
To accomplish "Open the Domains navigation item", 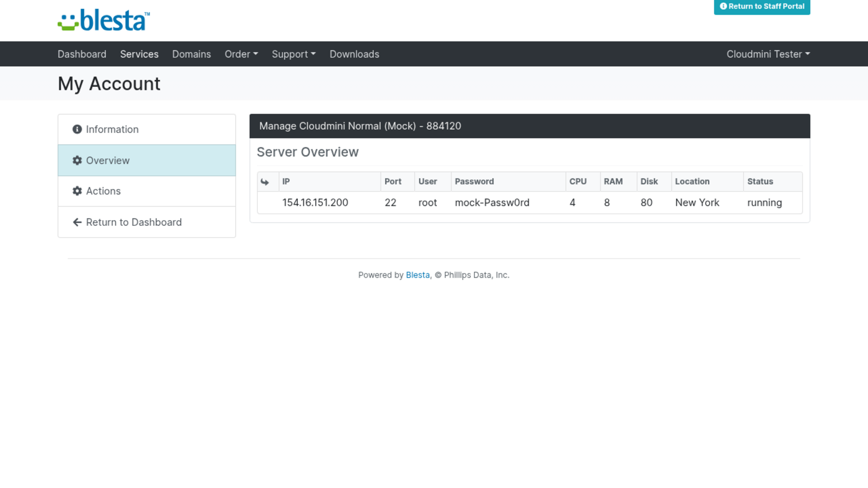I will point(191,54).
